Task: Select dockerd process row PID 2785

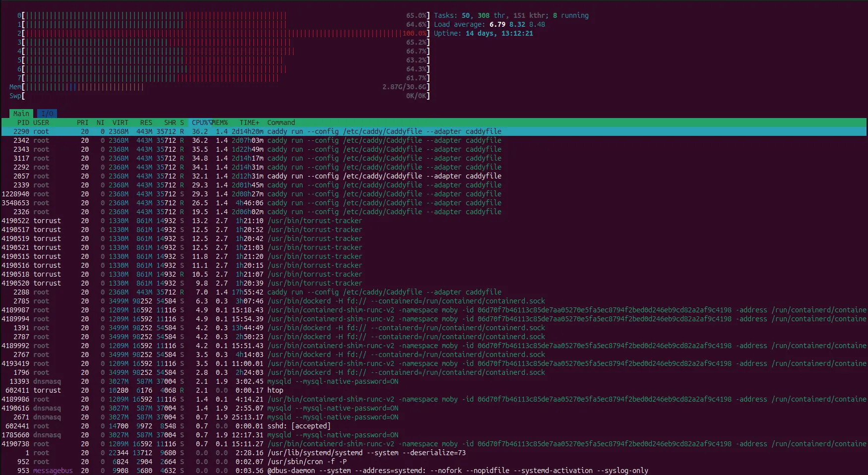Action: click(434, 301)
